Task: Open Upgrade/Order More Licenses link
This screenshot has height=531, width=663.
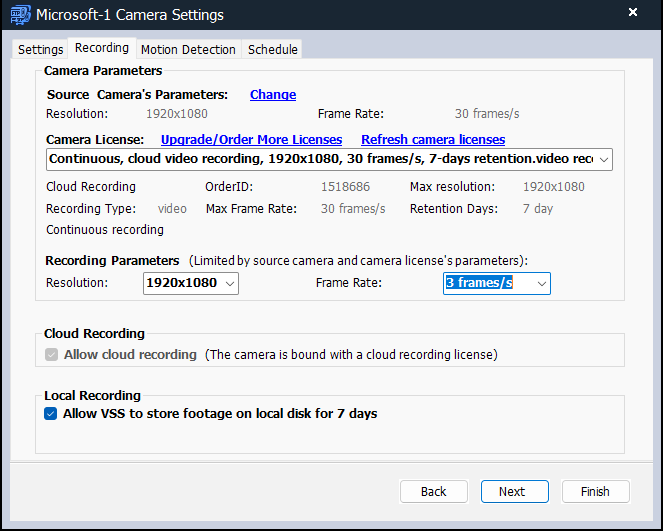Action: coord(251,140)
